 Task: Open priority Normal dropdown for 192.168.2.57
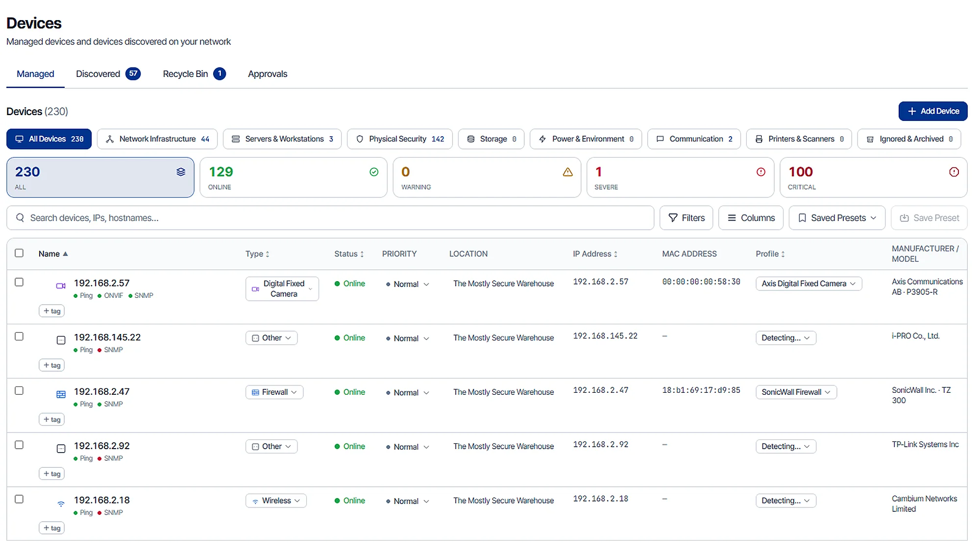407,284
